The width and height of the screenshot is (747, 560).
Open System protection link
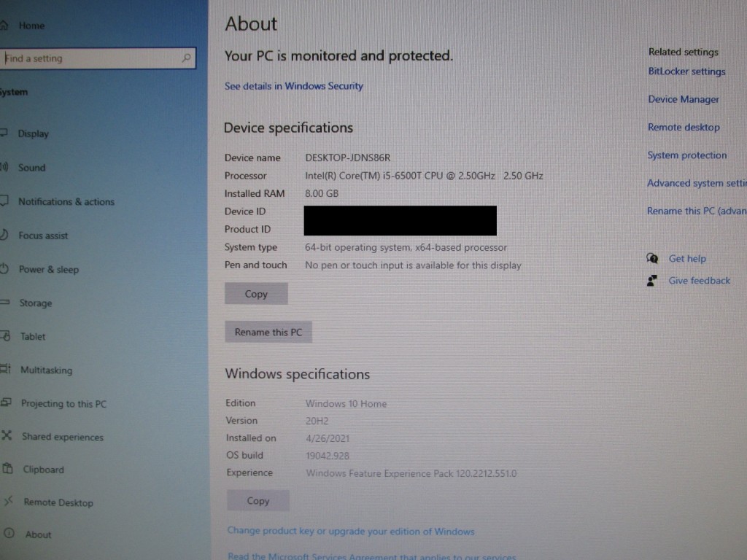click(687, 155)
